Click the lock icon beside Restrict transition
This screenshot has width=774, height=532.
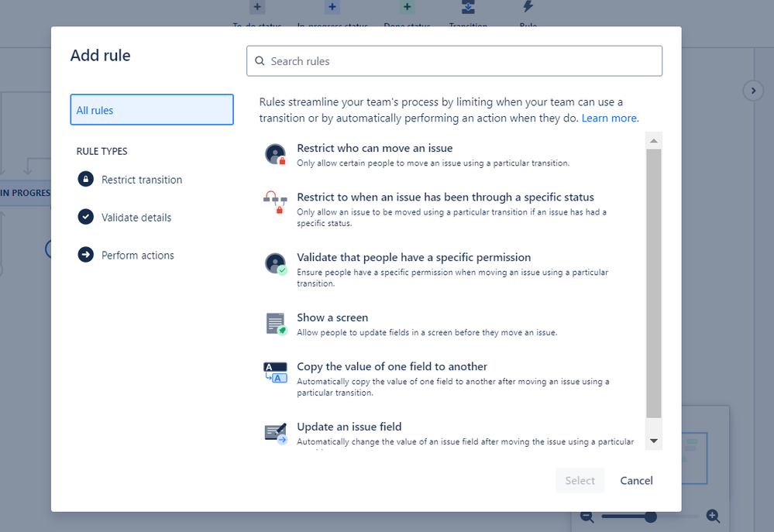click(x=85, y=179)
